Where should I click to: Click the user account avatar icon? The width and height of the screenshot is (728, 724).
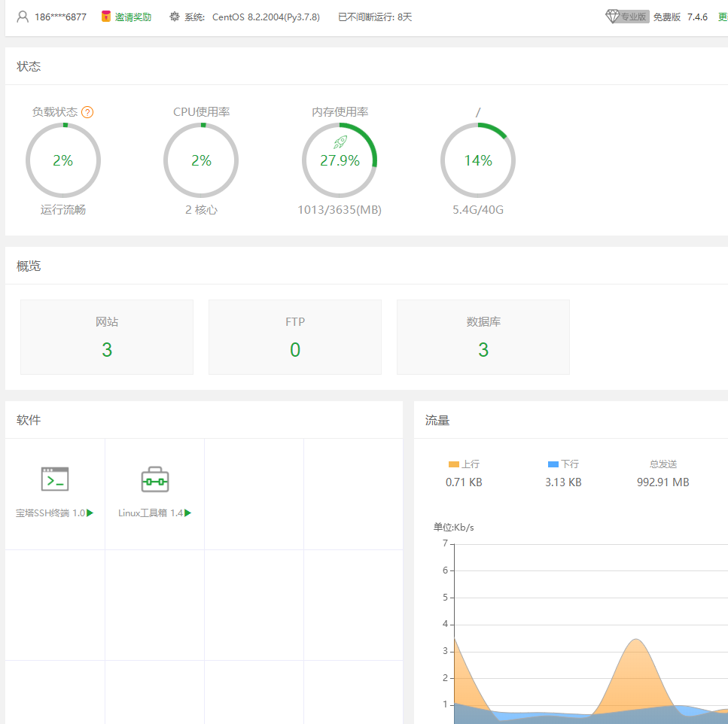tap(23, 17)
